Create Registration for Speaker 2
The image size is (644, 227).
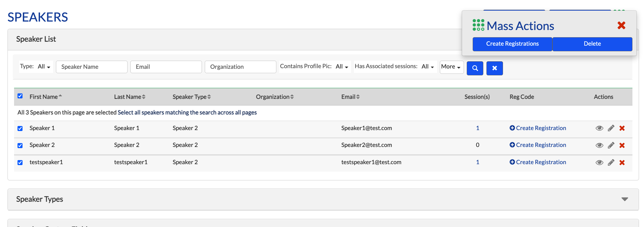click(538, 145)
